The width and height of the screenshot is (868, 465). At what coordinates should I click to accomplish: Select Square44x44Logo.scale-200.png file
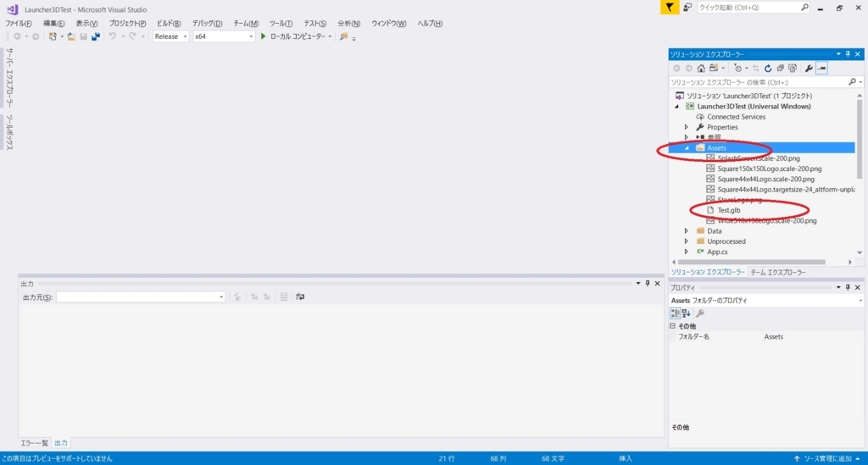tap(765, 180)
